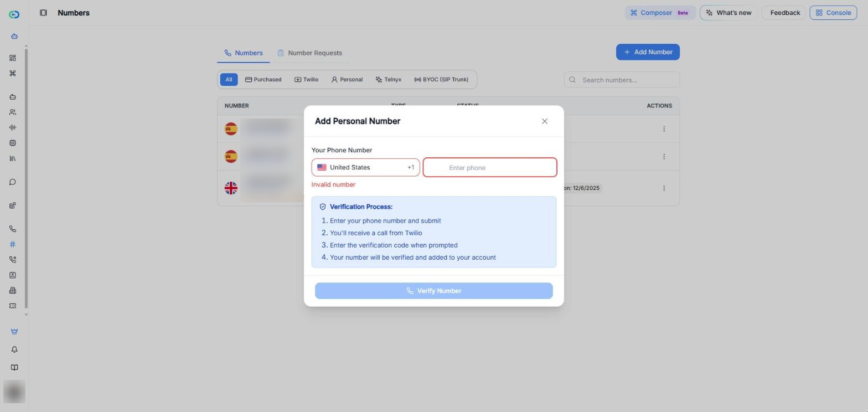
Task: Switch to the Numbers tab
Action: point(244,53)
